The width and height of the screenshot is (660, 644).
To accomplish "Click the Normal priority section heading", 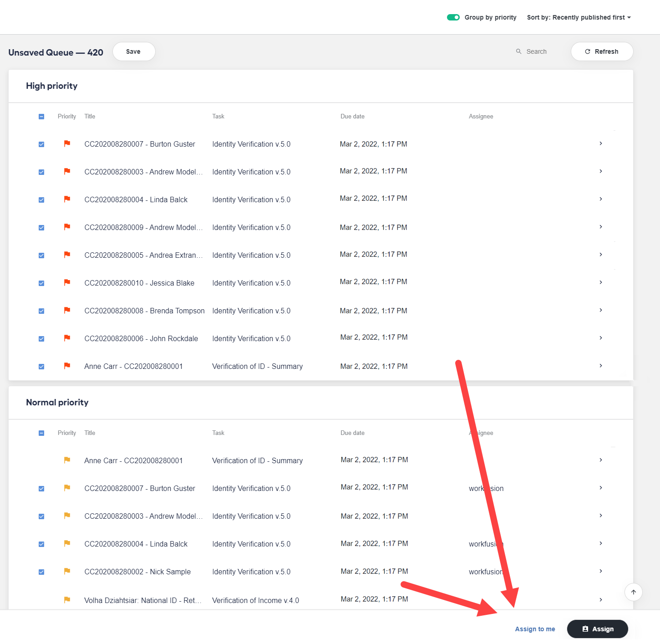I will (x=57, y=402).
